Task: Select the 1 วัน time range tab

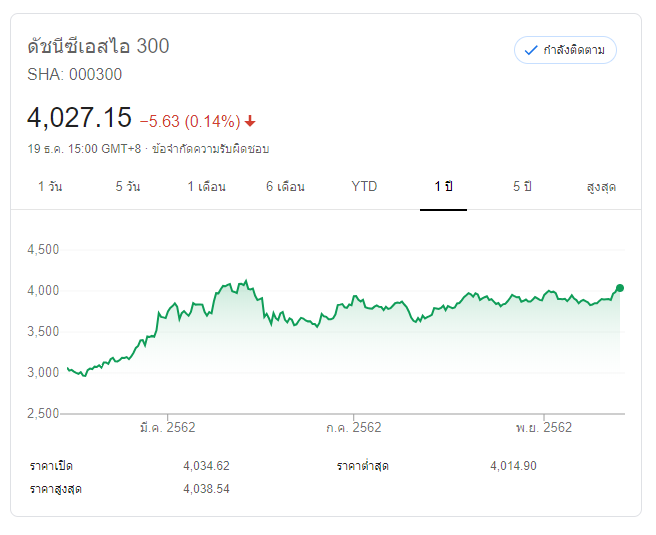Action: coord(50,187)
